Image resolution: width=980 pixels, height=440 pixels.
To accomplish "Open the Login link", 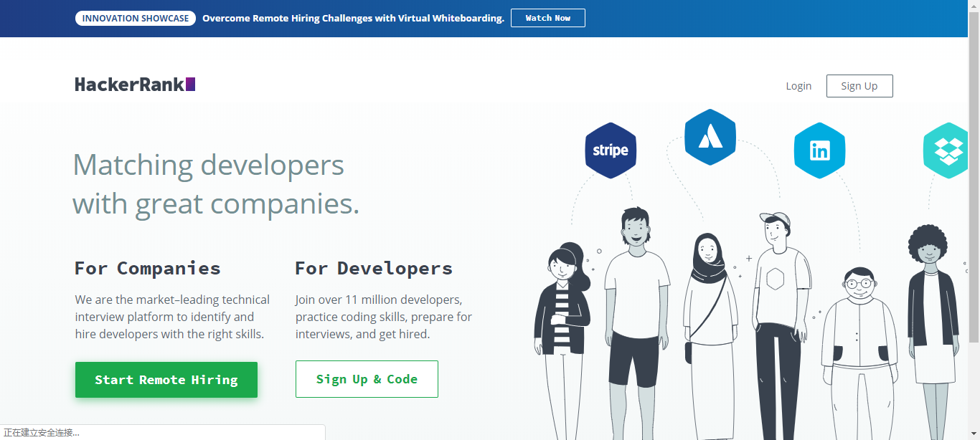I will (x=798, y=86).
